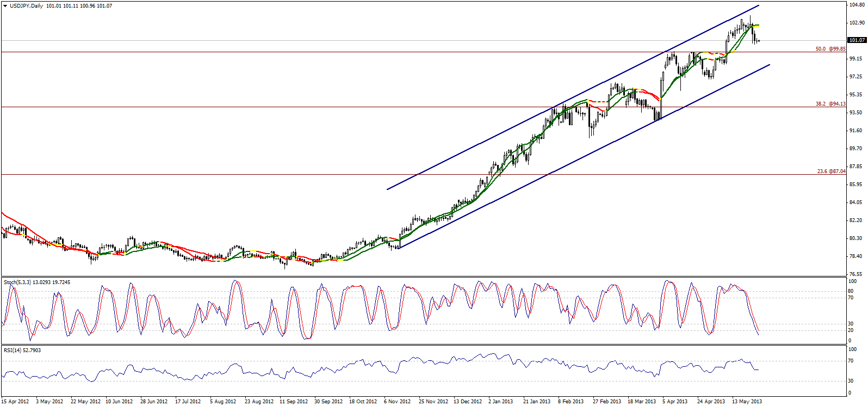Viewport: 868px width, 406px height.
Task: Click the 23 Aug 2012 date label
Action: tap(259, 402)
